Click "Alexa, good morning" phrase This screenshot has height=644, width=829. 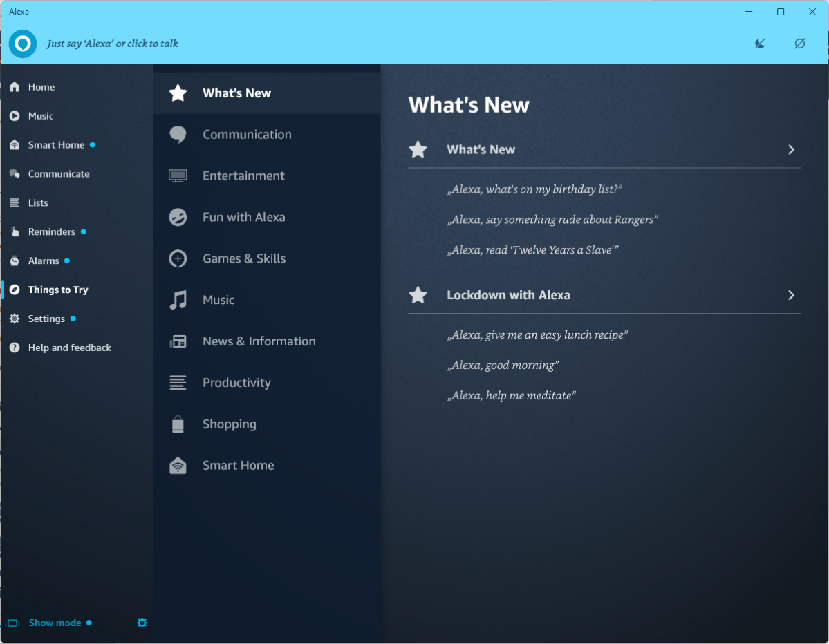pos(503,366)
